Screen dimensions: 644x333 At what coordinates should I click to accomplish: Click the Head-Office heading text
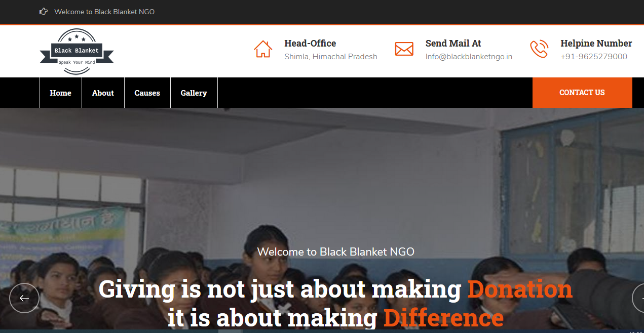coord(310,44)
